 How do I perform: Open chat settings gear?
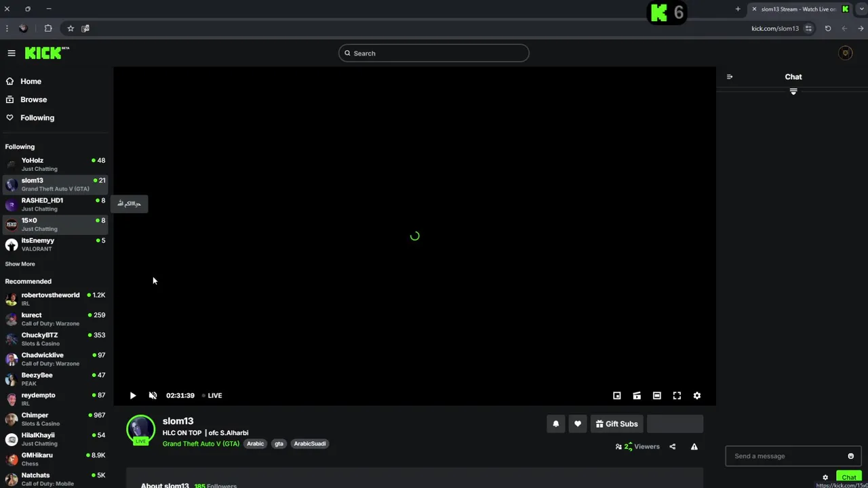point(825,477)
